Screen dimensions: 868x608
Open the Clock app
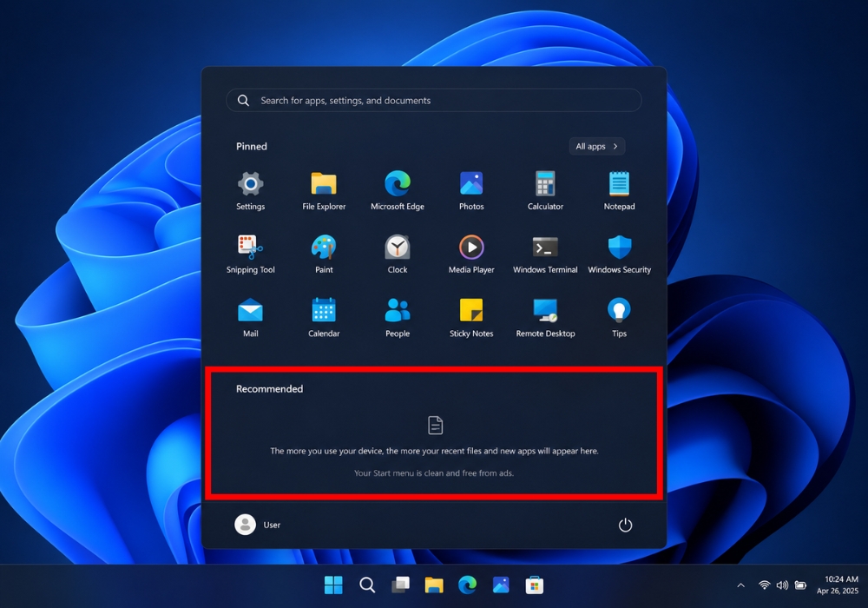click(x=398, y=254)
